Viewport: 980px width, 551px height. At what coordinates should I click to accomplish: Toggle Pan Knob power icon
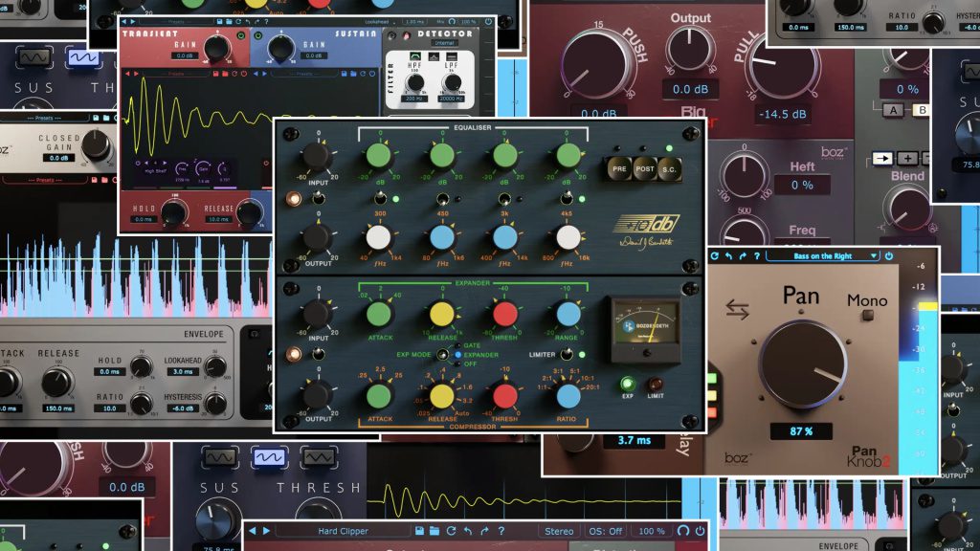(889, 256)
